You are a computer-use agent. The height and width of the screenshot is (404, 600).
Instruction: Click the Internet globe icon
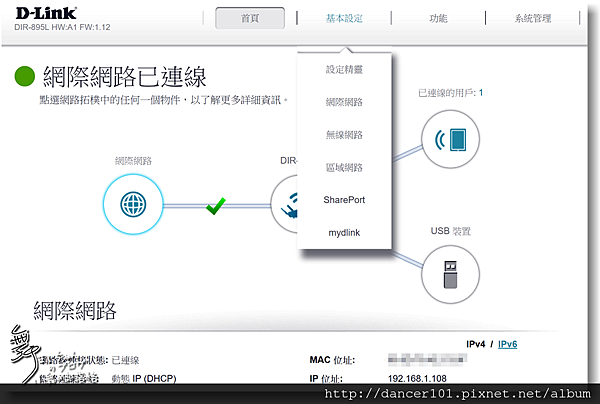tap(133, 204)
